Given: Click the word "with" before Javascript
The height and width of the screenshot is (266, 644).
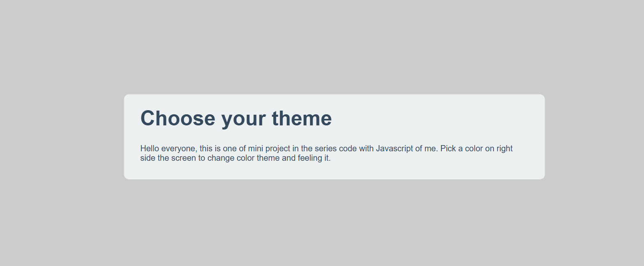Looking at the screenshot, I should pos(367,148).
